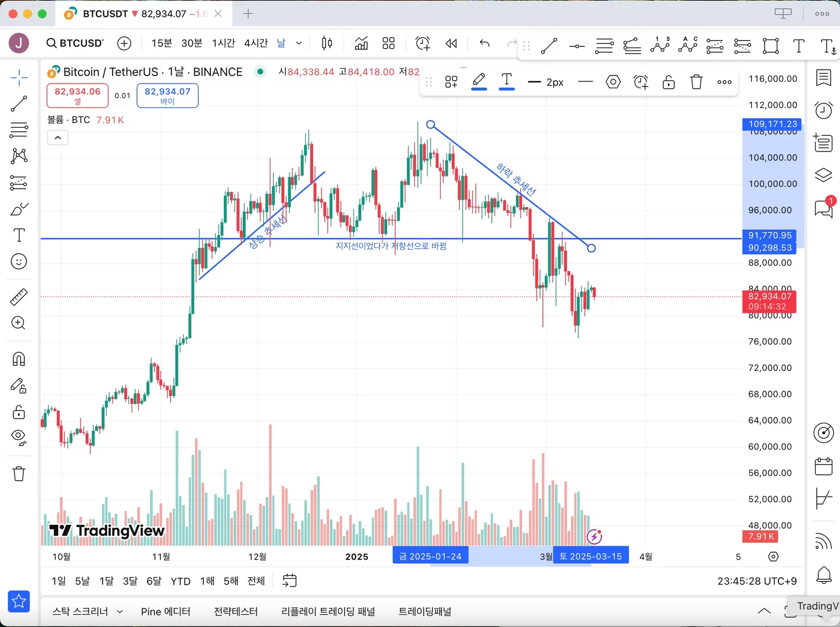This screenshot has width=840, height=627.
Task: Select the Brush drawing tool
Action: pos(19,209)
